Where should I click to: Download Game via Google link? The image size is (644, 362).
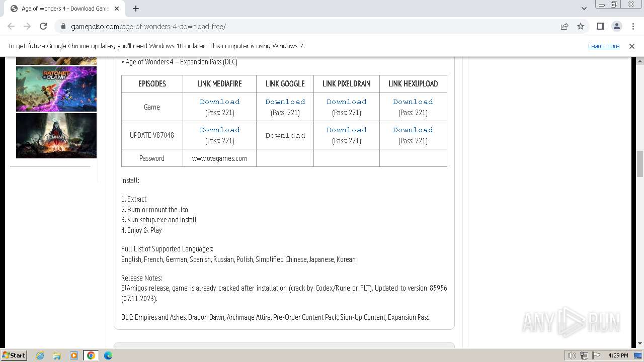[285, 102]
